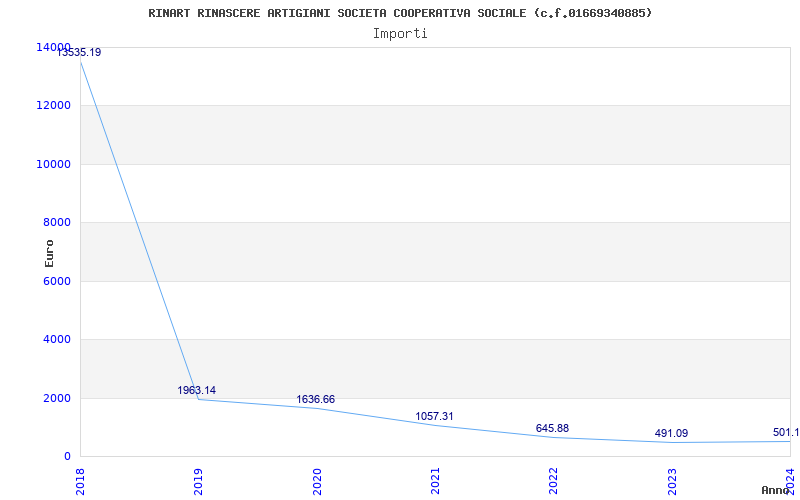This screenshot has height=500, width=800.
Task: Click the 6000 y-axis label
Action: 57,281
